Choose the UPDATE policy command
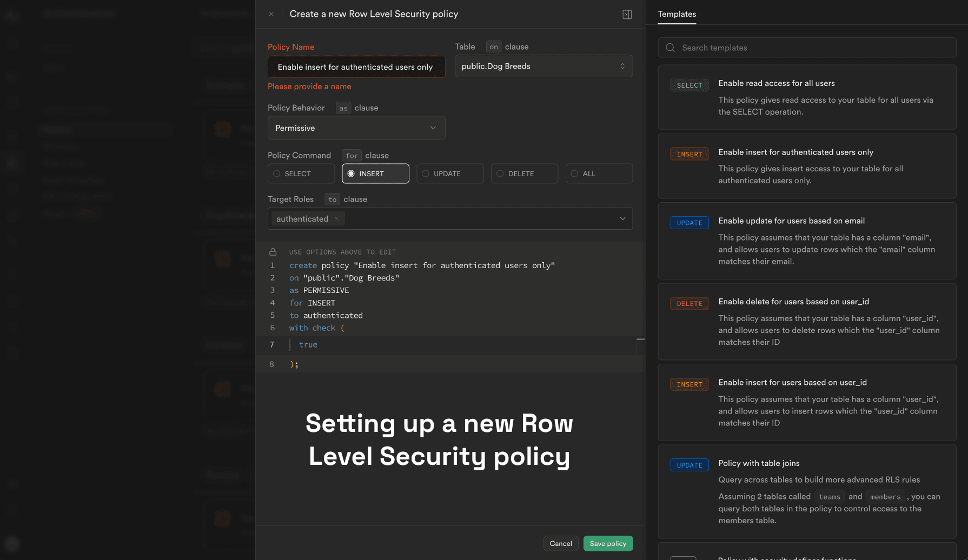Screen dimensions: 968x560 (449, 174)
